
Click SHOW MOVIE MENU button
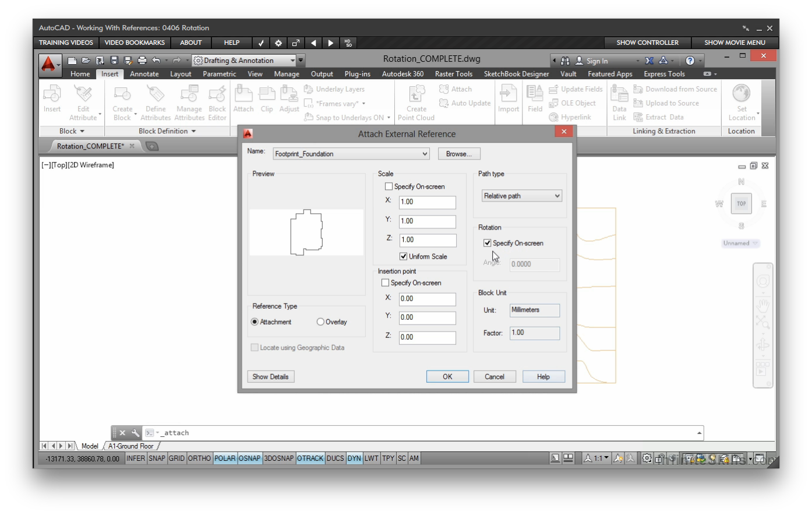tap(735, 43)
